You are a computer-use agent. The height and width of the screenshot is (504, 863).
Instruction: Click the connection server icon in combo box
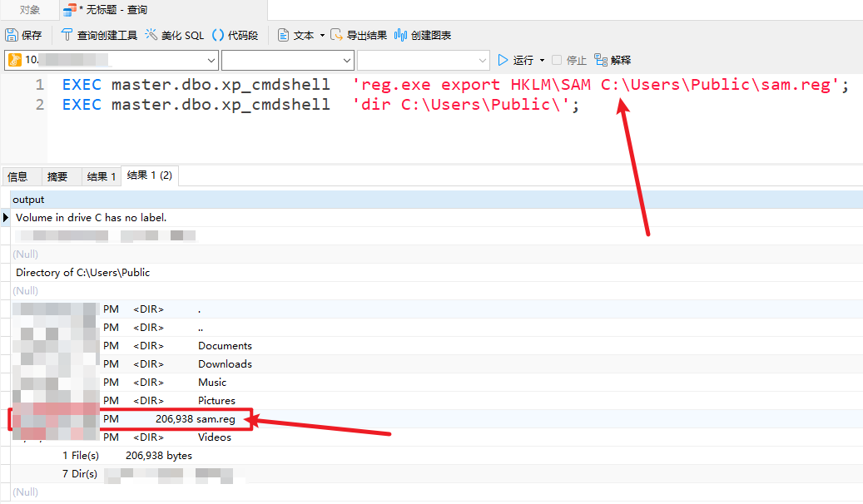(x=16, y=60)
